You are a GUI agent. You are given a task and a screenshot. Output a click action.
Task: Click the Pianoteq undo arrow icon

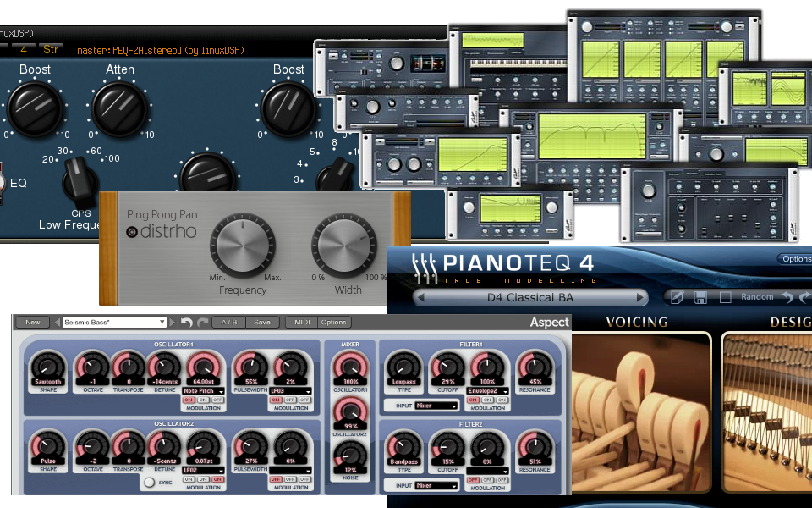click(787, 297)
